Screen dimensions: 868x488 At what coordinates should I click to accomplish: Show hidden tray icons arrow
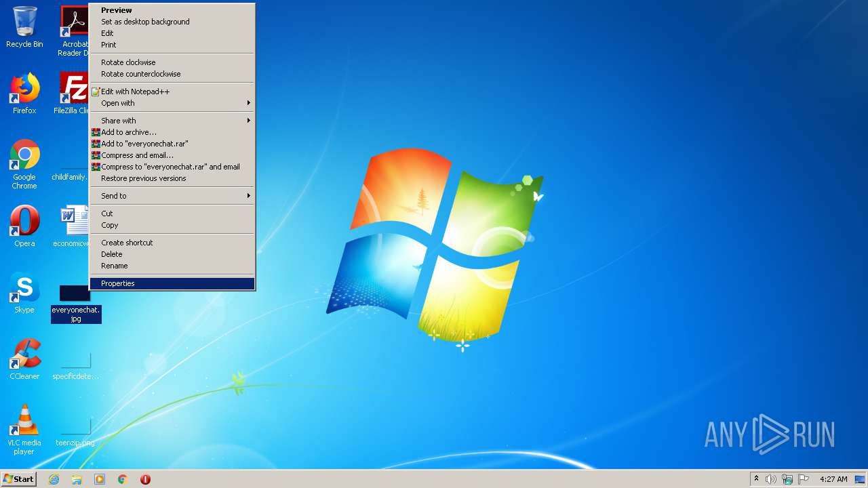point(757,479)
